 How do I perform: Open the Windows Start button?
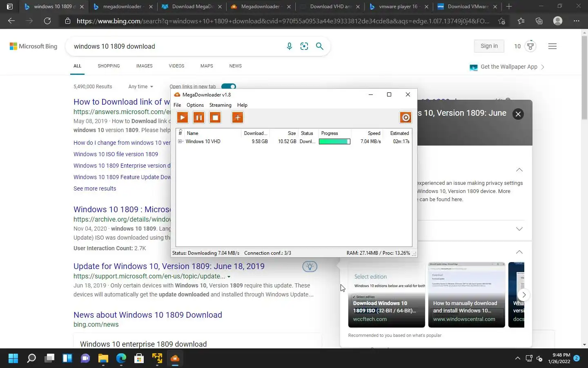click(x=13, y=359)
